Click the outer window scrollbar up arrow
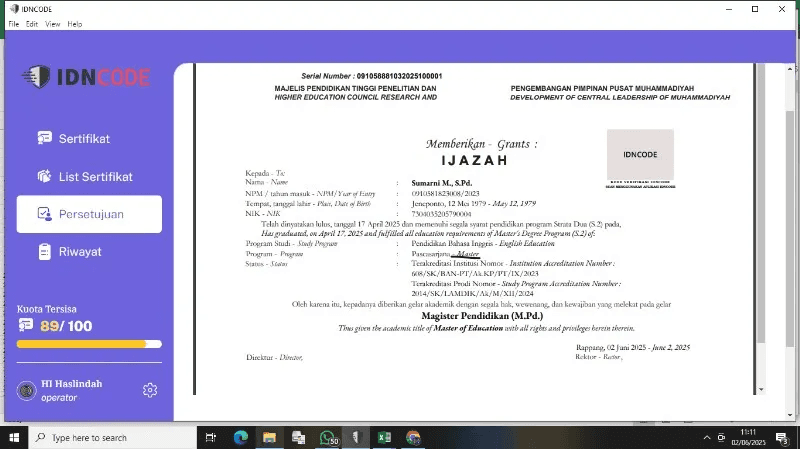The width and height of the screenshot is (800, 449). pos(790,68)
